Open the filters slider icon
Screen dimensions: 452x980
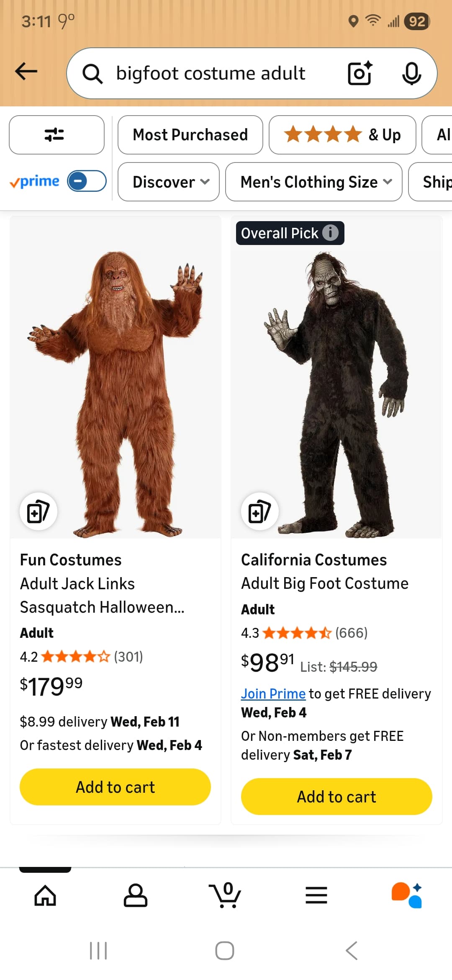[x=56, y=135]
